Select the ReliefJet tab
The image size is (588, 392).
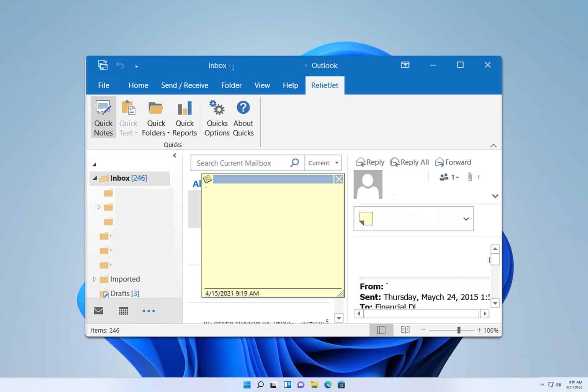(x=325, y=85)
